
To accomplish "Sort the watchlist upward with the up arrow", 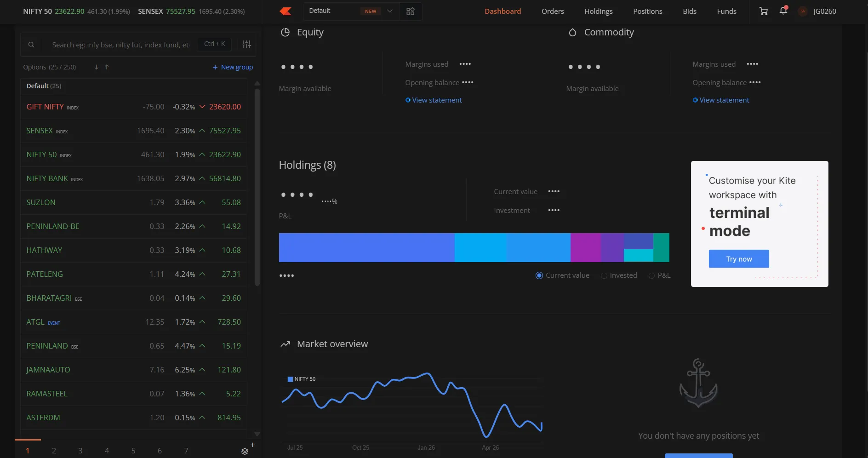I will 107,67.
